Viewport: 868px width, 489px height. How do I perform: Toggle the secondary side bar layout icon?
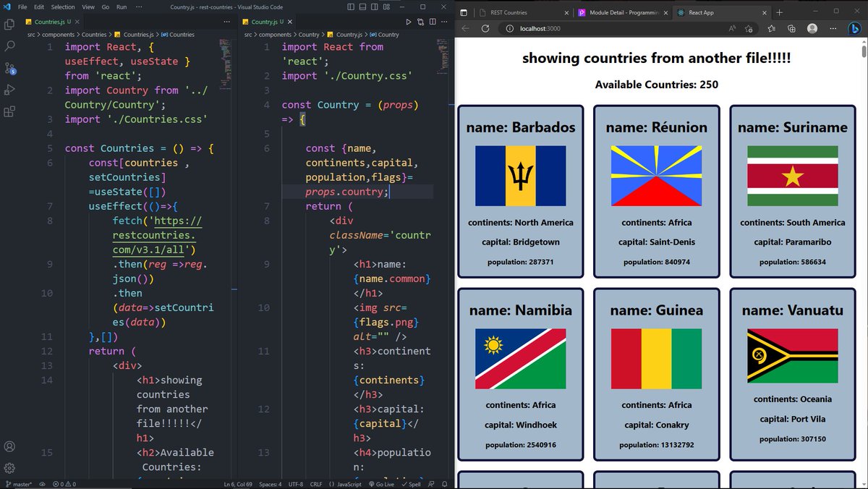click(x=373, y=7)
